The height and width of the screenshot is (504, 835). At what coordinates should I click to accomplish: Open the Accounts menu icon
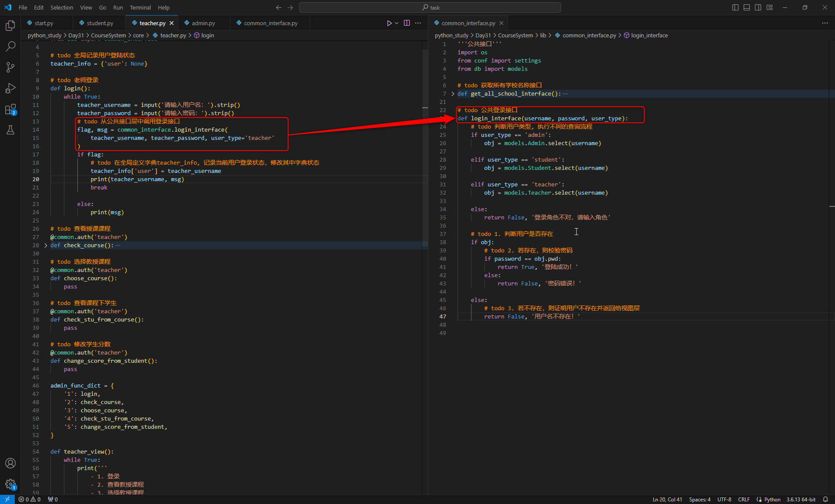(10, 463)
